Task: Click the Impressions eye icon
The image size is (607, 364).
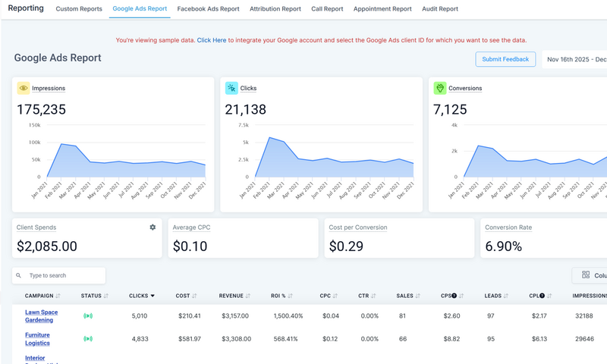Action: pos(24,88)
